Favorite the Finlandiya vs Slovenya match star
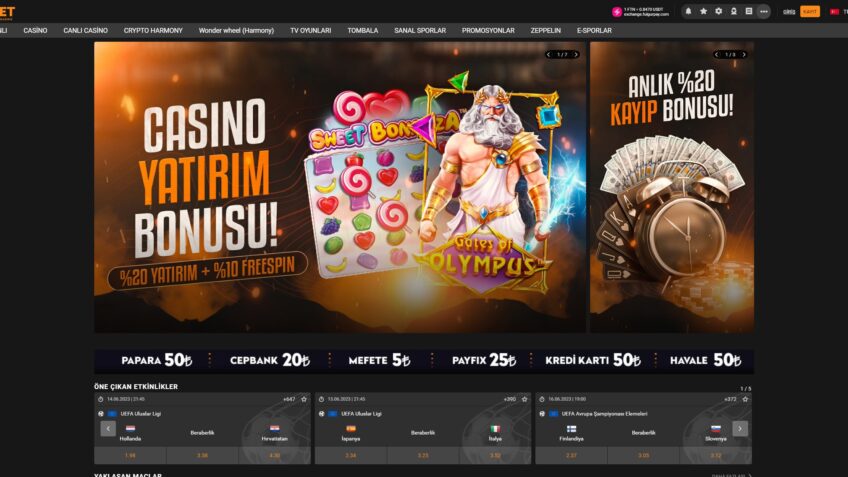The image size is (848, 477). [745, 399]
